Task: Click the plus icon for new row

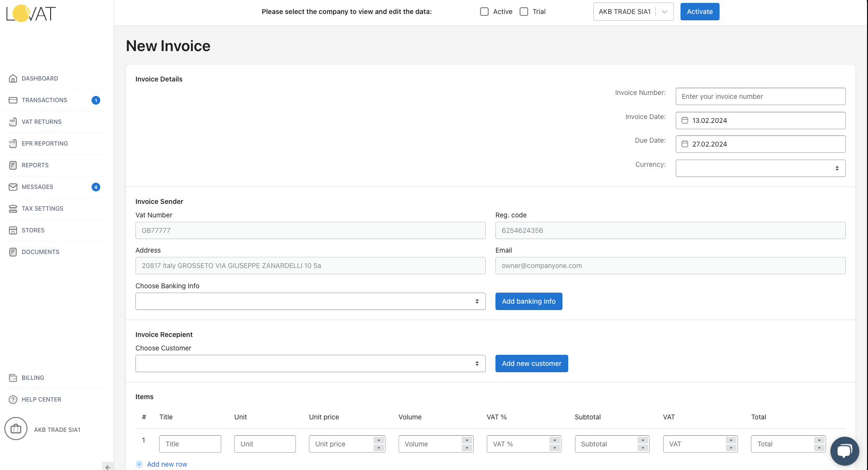Action: click(x=139, y=464)
